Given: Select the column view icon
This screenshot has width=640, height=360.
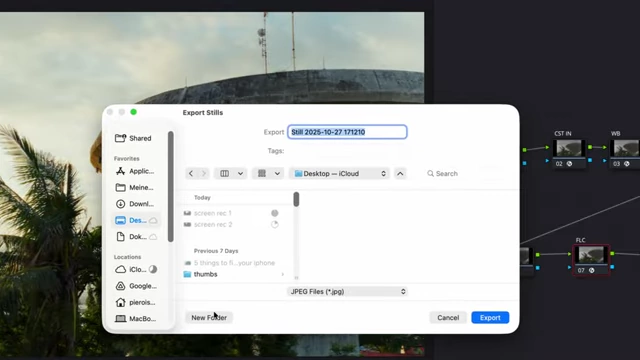Looking at the screenshot, I should tap(224, 173).
